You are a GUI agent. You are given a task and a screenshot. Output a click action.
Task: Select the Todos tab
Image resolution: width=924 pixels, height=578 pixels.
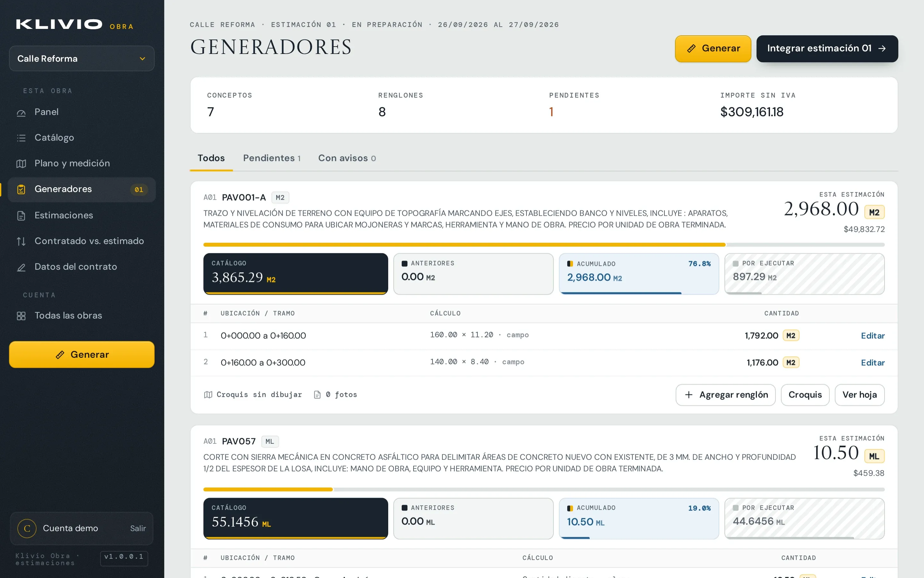[x=211, y=158]
